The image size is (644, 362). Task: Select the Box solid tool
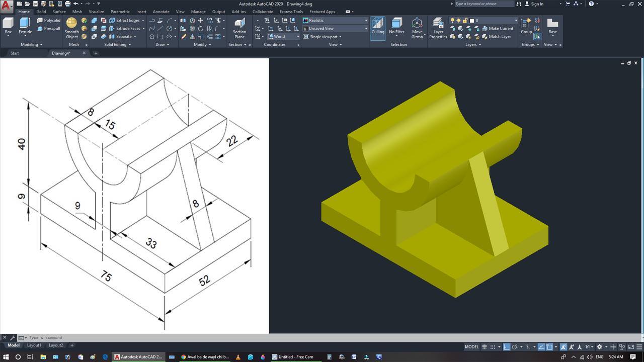8,27
